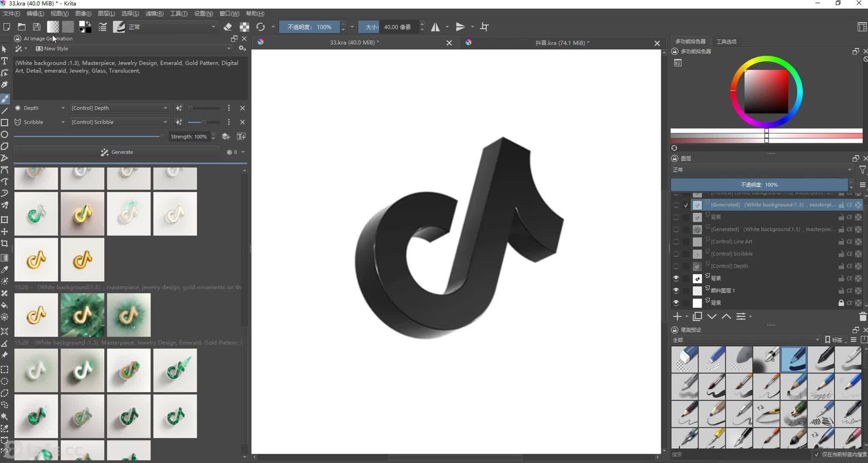Toggle Scribble control preprocessing icon

pyautogui.click(x=179, y=122)
